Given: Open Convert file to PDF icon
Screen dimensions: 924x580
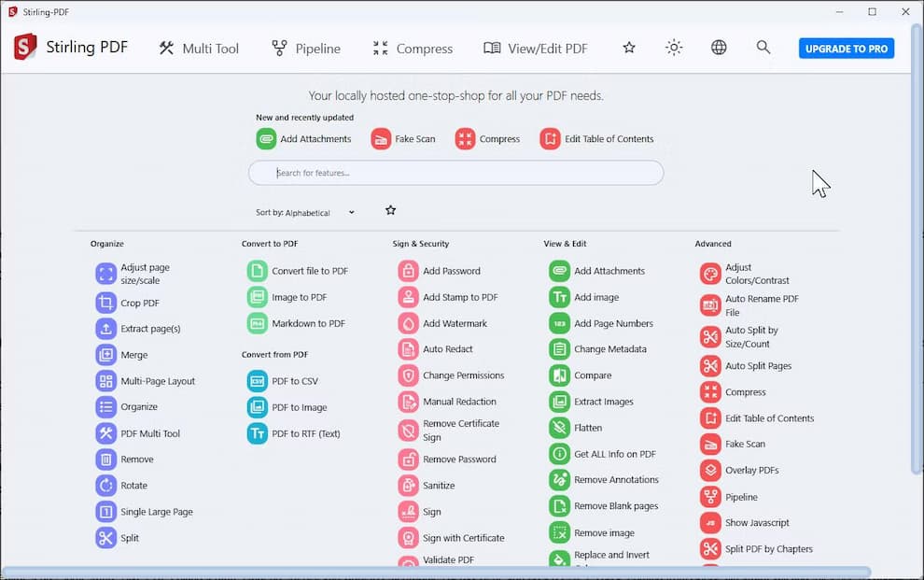Looking at the screenshot, I should click(257, 271).
